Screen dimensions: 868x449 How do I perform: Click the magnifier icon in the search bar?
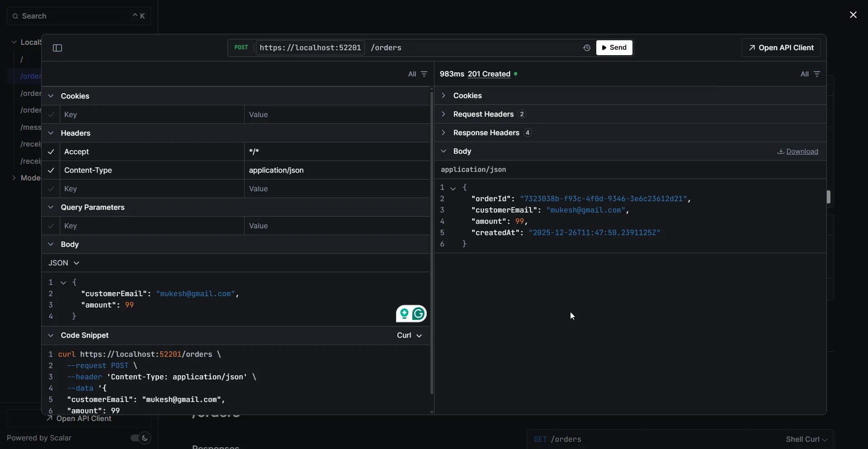click(16, 16)
